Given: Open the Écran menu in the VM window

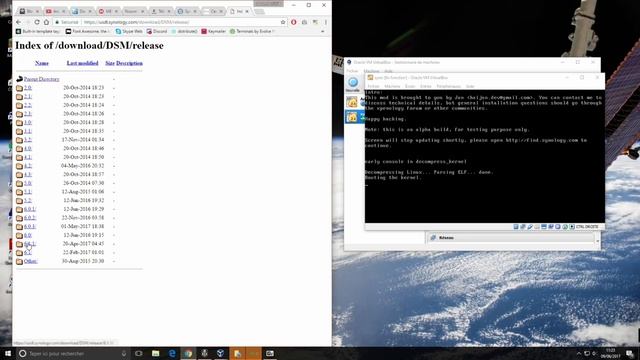Looking at the screenshot, I should (x=410, y=86).
